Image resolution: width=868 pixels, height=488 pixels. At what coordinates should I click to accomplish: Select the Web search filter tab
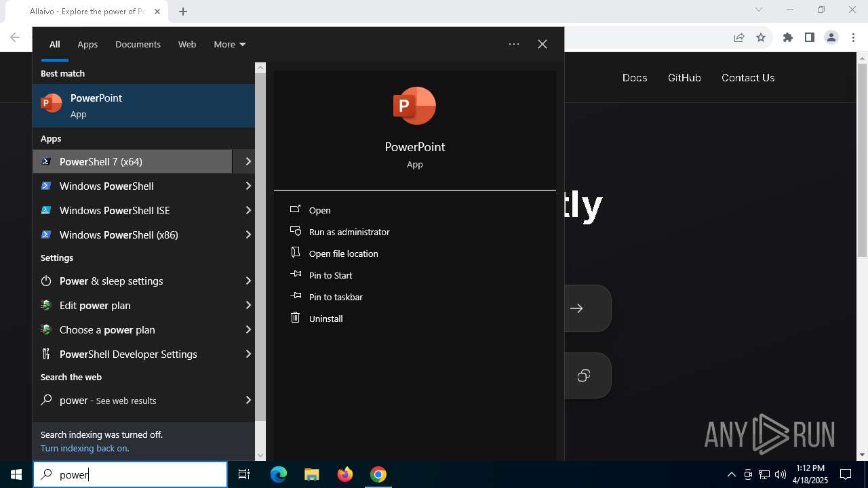[187, 44]
